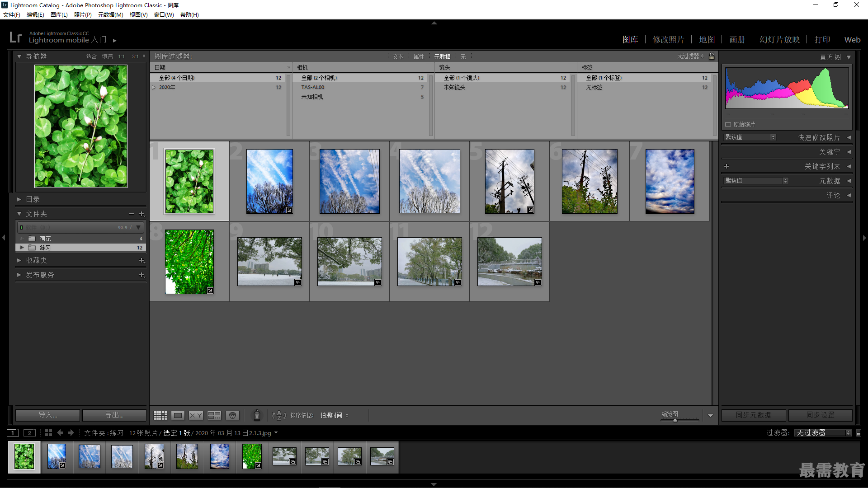Screen dimensions: 868x488
Task: Click 同步元数据 button
Action: coord(754,415)
